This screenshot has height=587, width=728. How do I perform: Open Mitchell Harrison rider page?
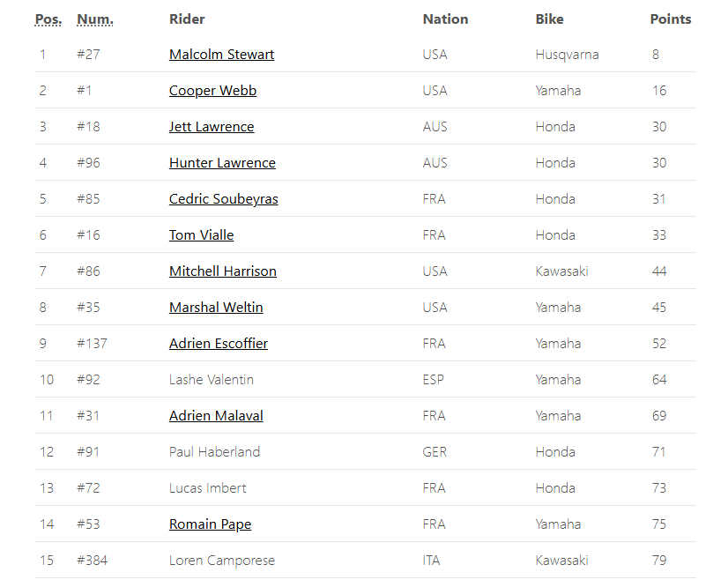tap(222, 271)
